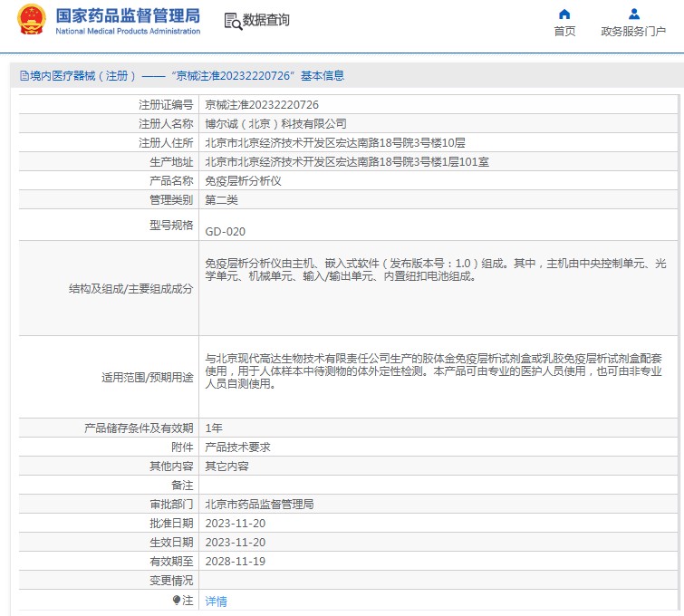684x616 pixels.
Task: Select expiry date 2028-11-19
Action: [236, 562]
